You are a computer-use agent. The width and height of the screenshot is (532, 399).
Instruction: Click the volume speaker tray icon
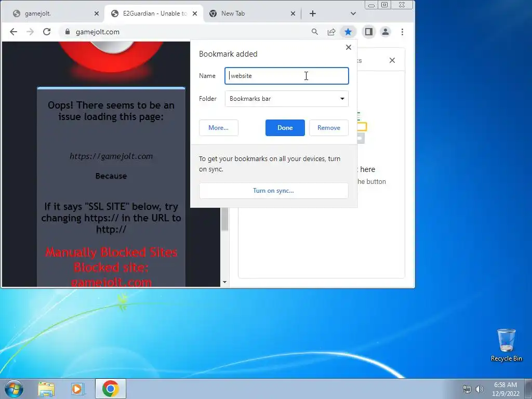479,389
